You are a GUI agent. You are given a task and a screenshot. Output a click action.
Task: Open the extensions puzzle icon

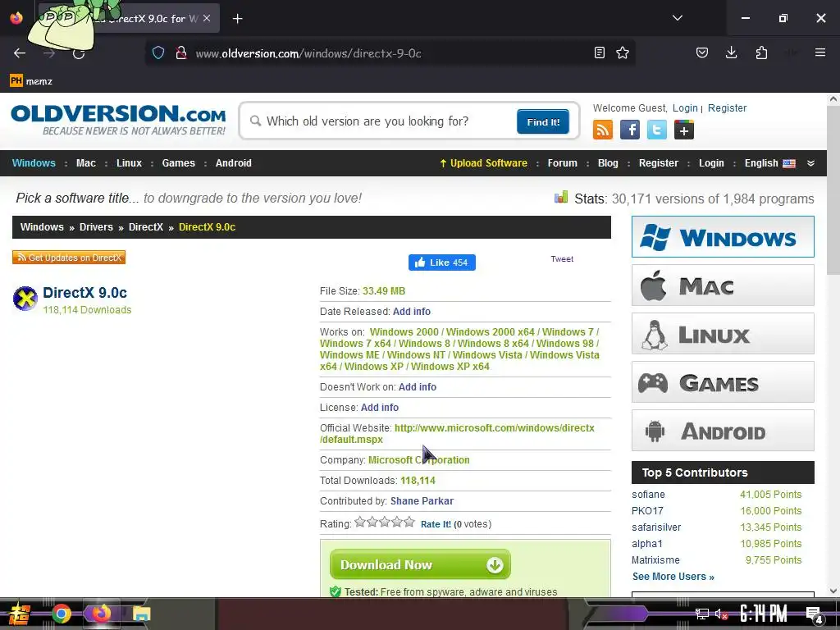pos(761,52)
